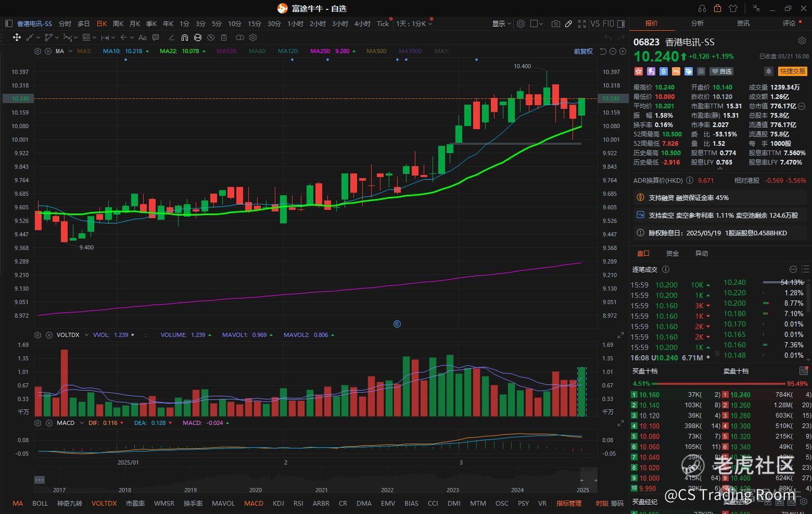Screen dimensions: 812x514
Task: Toggle the sync drawings icon
Action: click(198, 37)
